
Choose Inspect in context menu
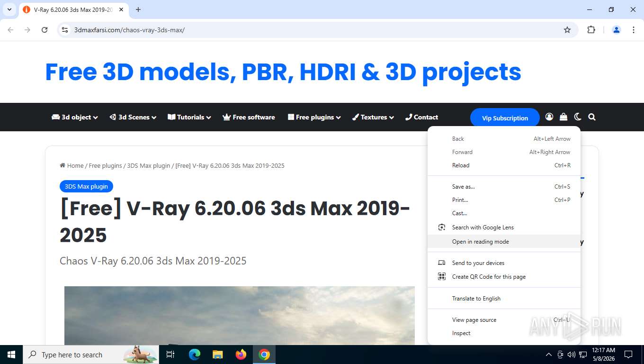(504, 333)
